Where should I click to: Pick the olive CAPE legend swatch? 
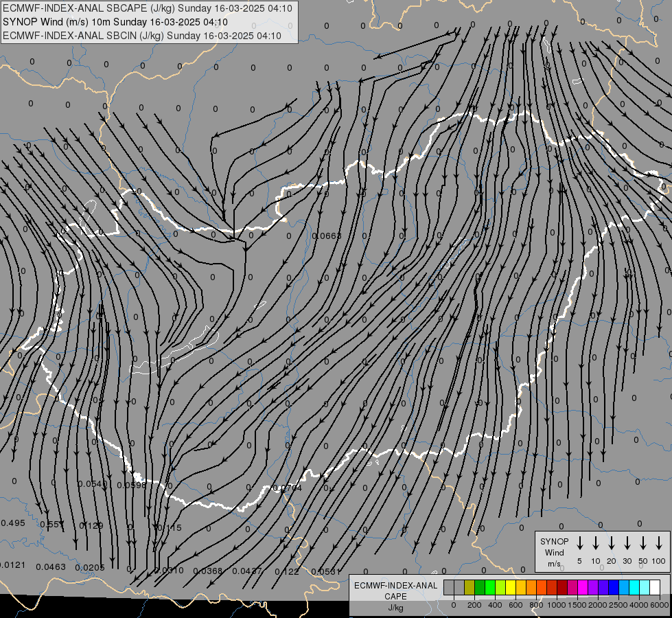pos(470,587)
